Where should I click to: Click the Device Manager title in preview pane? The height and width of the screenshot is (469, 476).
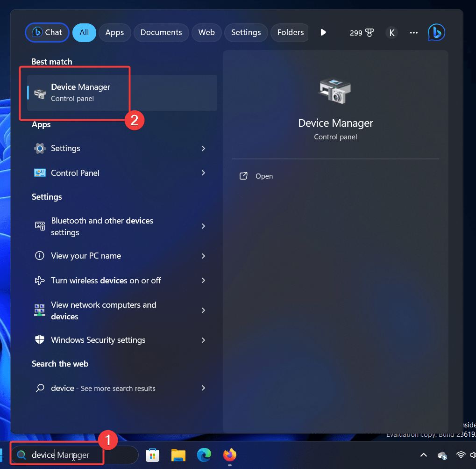335,123
